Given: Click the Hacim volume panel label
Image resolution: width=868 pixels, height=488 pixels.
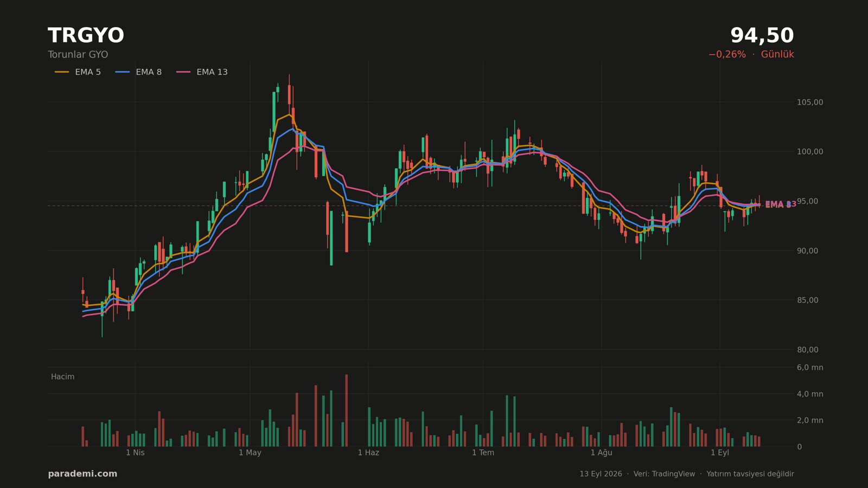Looking at the screenshot, I should [62, 377].
